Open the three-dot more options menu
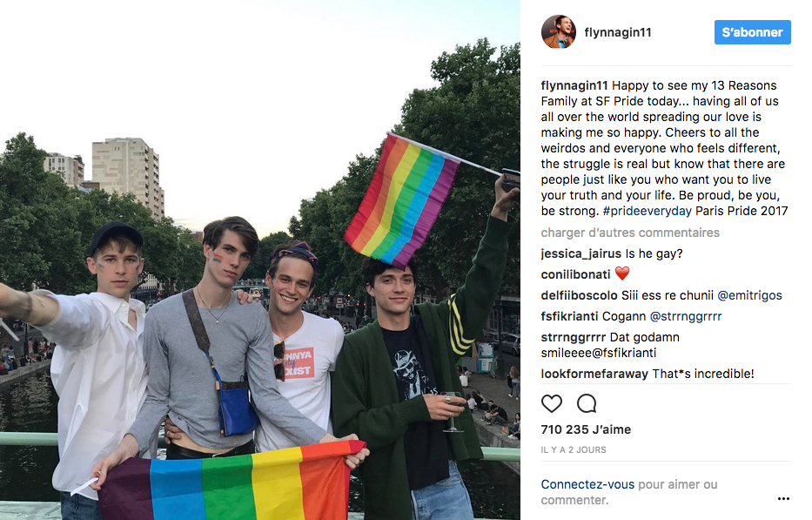 [x=783, y=498]
